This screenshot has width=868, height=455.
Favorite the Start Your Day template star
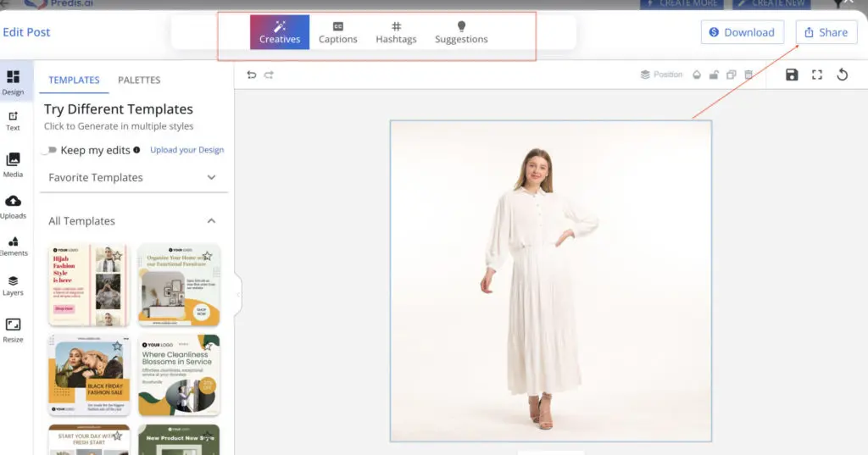point(117,436)
